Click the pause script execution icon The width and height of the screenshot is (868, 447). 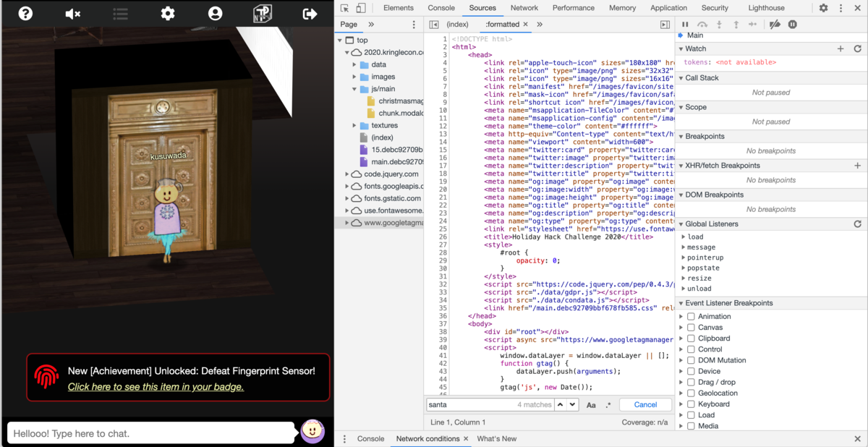click(x=685, y=25)
